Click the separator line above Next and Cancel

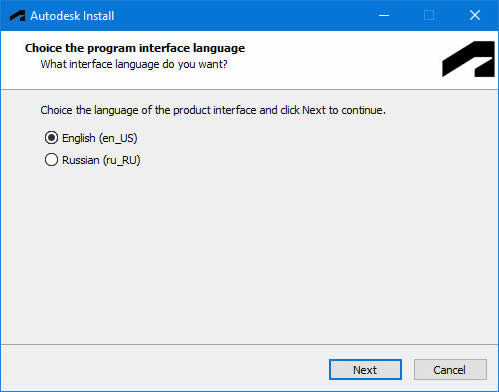coord(249,344)
